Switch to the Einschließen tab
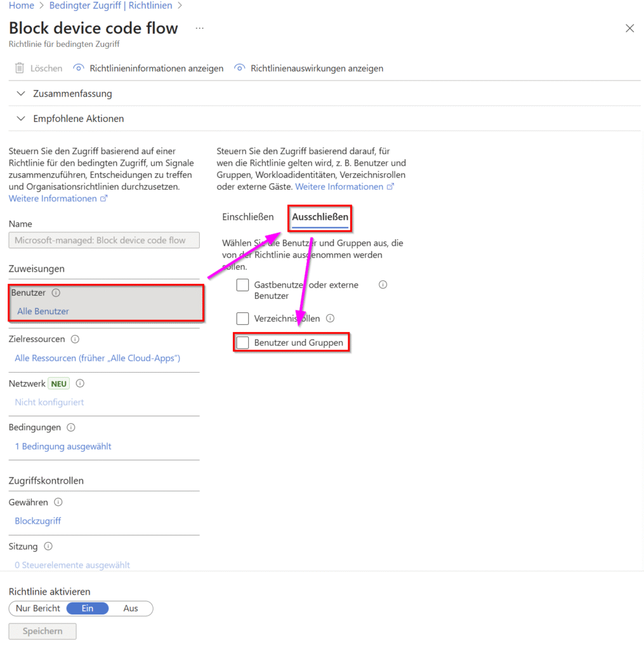The width and height of the screenshot is (644, 650). (248, 216)
